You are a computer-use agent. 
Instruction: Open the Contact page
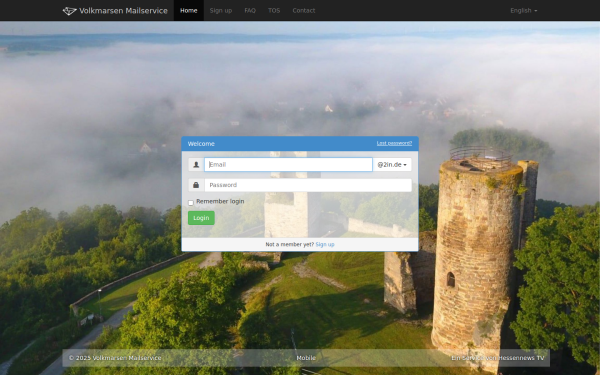(x=304, y=10)
